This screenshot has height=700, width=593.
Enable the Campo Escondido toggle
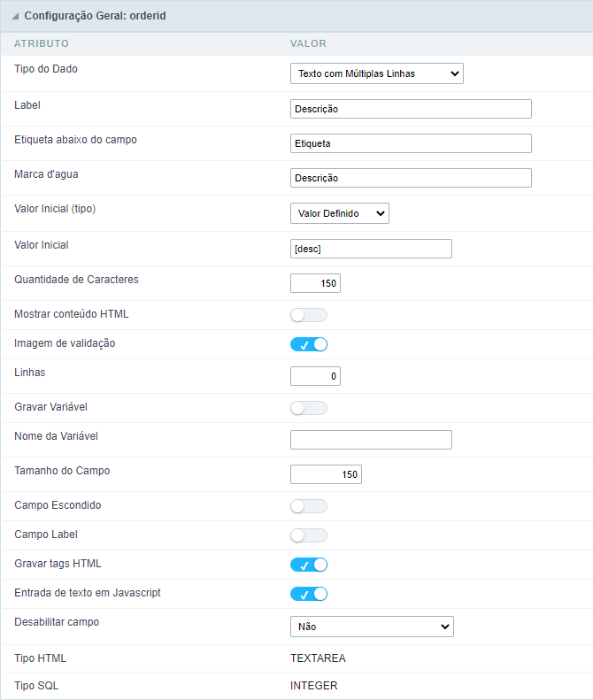point(309,506)
